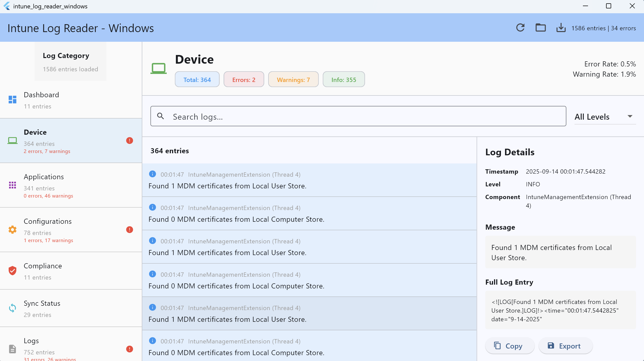Toggle the Info: 355 filter chip
This screenshot has height=361, width=644.
(344, 79)
